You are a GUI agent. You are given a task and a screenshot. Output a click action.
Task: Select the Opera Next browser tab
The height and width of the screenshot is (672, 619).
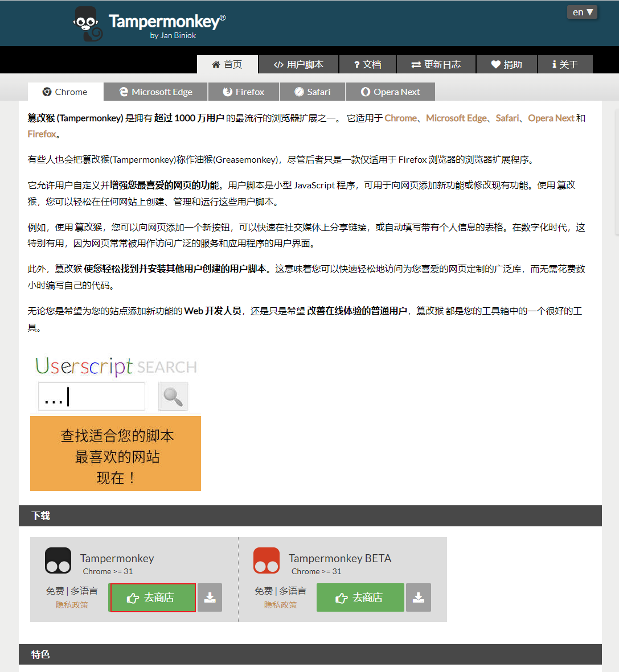pos(390,92)
